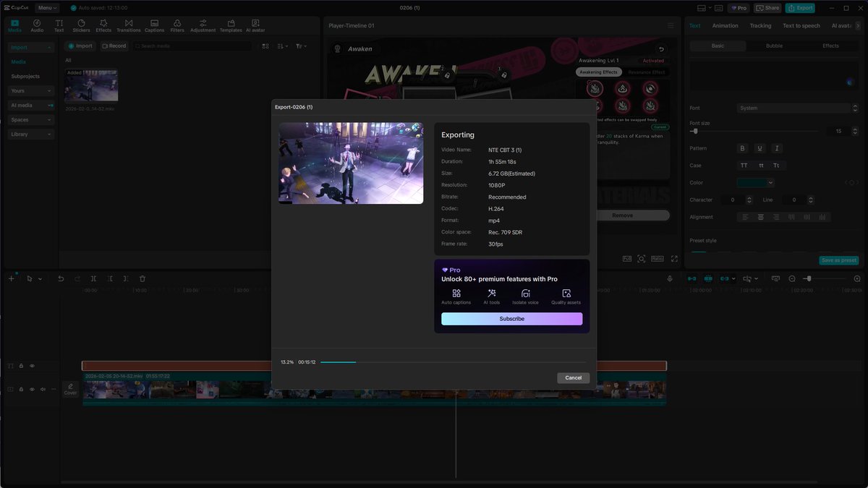Image resolution: width=868 pixels, height=488 pixels.
Task: Open the selection tool dropdown arrow
Action: [40, 278]
